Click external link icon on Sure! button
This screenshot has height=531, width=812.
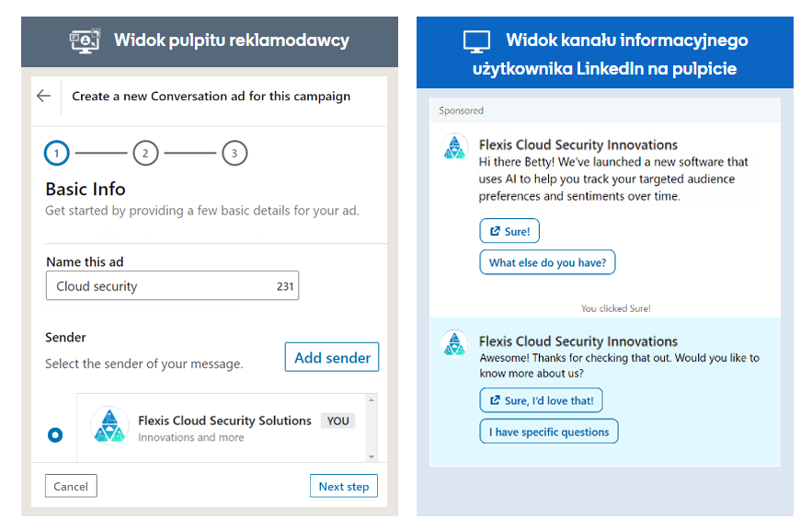[495, 232]
